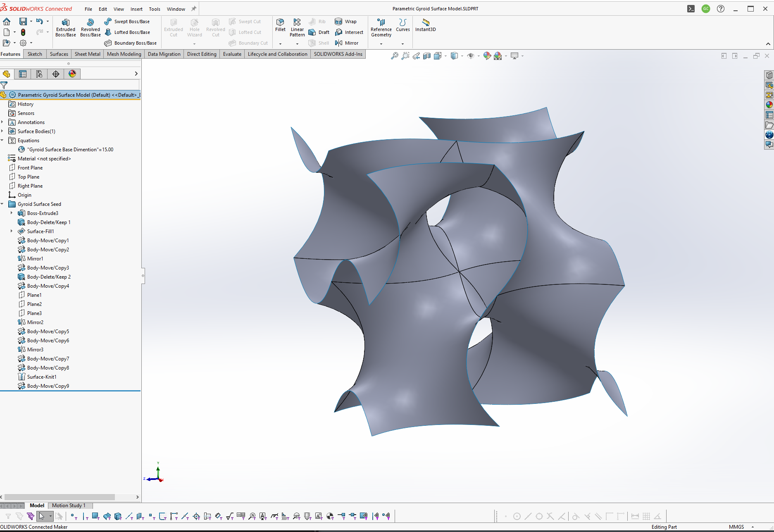Expand the Curves dropdown arrow

[402, 44]
